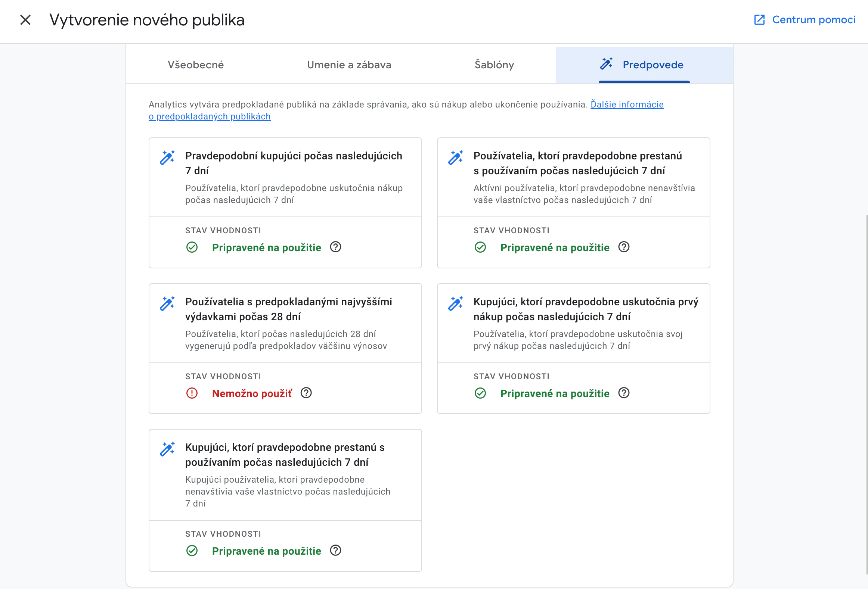Screen dimensions: 868x589
Task: Select the Pravdepodobní kupujúci počas 7 dní card
Action: tap(293, 163)
